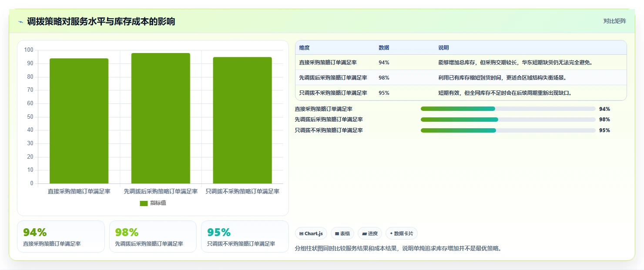The width and height of the screenshot is (644, 270).
Task: Click the 95% cell in the table
Action: click(x=384, y=93)
